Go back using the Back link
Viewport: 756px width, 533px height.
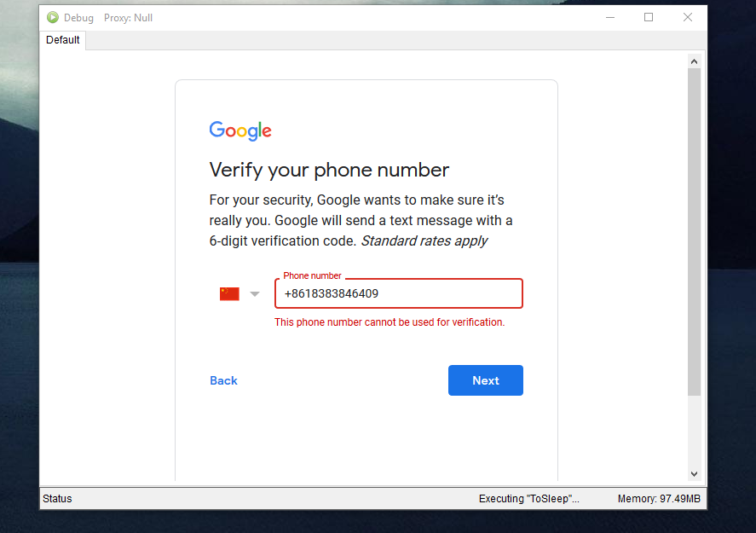(x=223, y=380)
